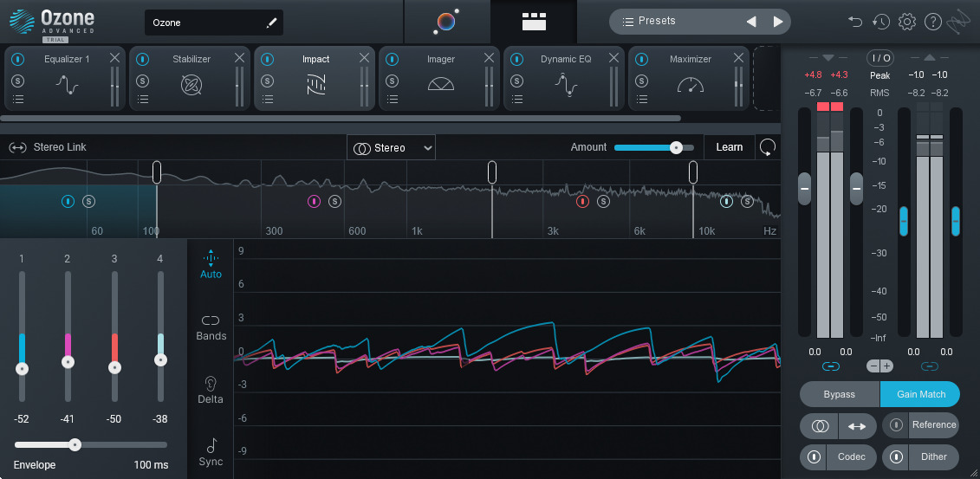Click band 1 amount slider handle
Viewport: 980px width, 479px height.
(x=22, y=369)
